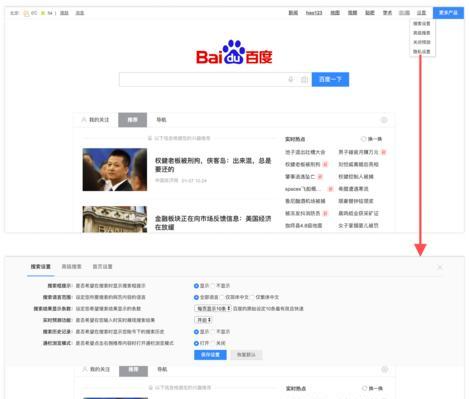
Task: Select 仅简体中文 language option
Action: point(222,297)
